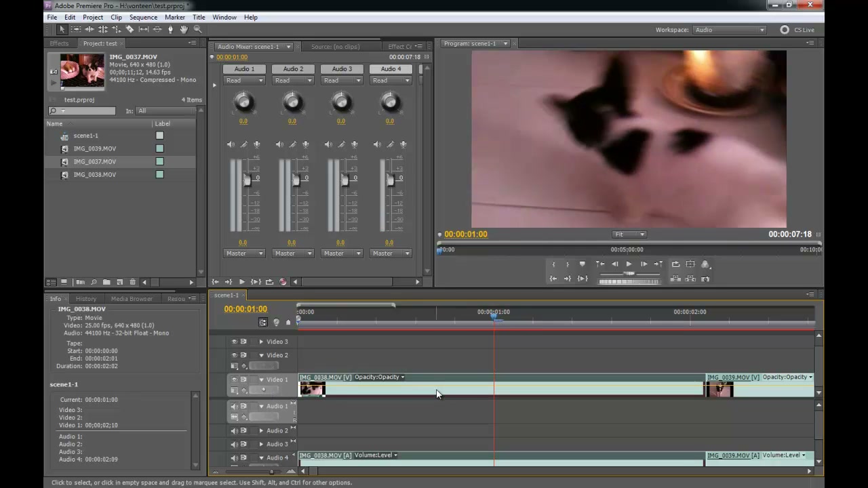Expand the Video 3 track
The height and width of the screenshot is (488, 868).
pos(261,342)
